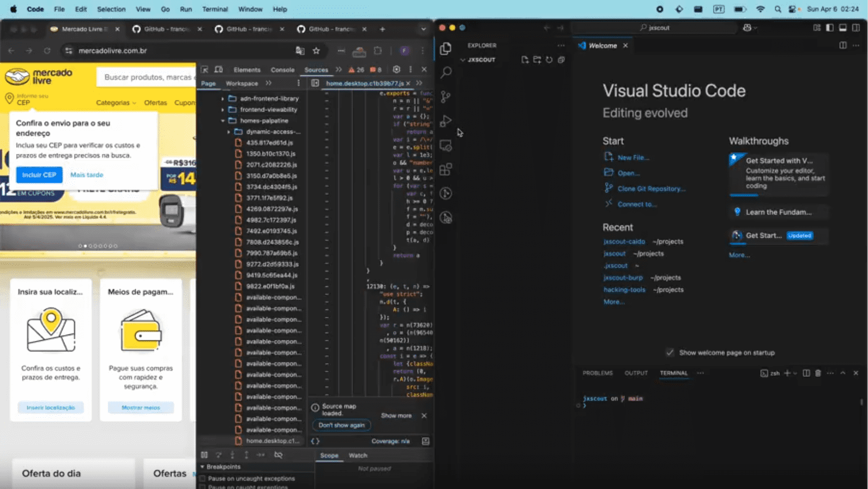Enable Pause on uncaught exceptions checkbox
The image size is (868, 489).
tap(203, 479)
